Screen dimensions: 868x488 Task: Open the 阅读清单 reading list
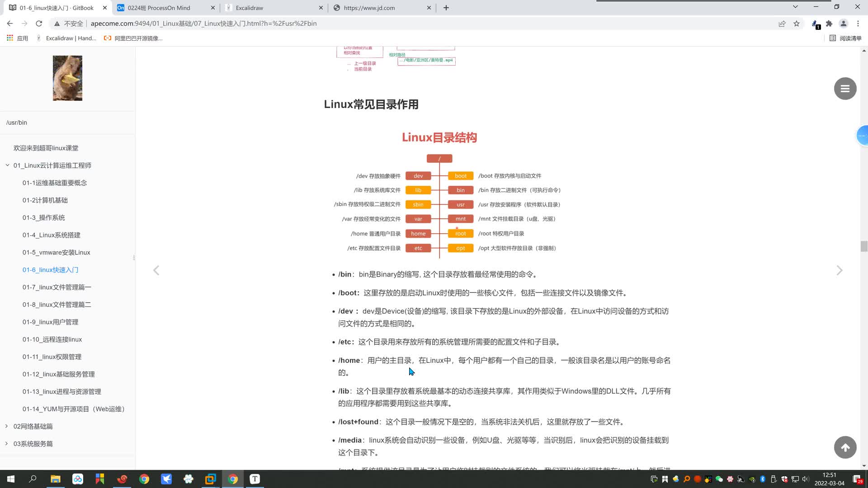click(x=845, y=38)
